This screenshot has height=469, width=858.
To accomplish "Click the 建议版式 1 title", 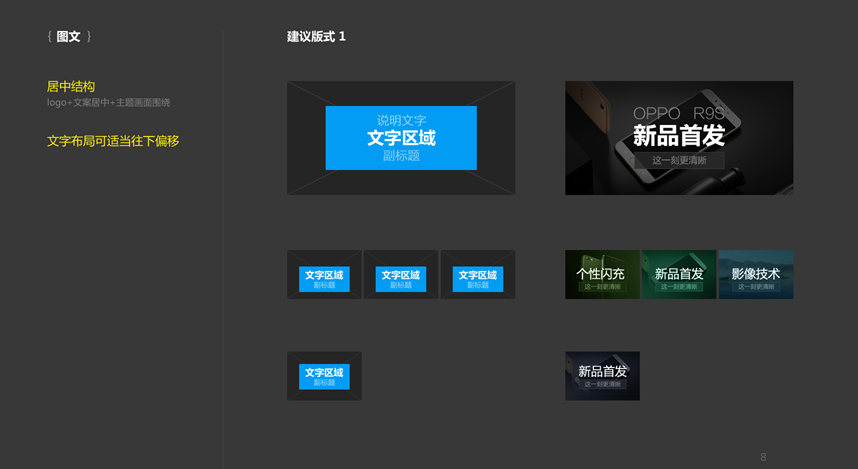I will coord(316,37).
